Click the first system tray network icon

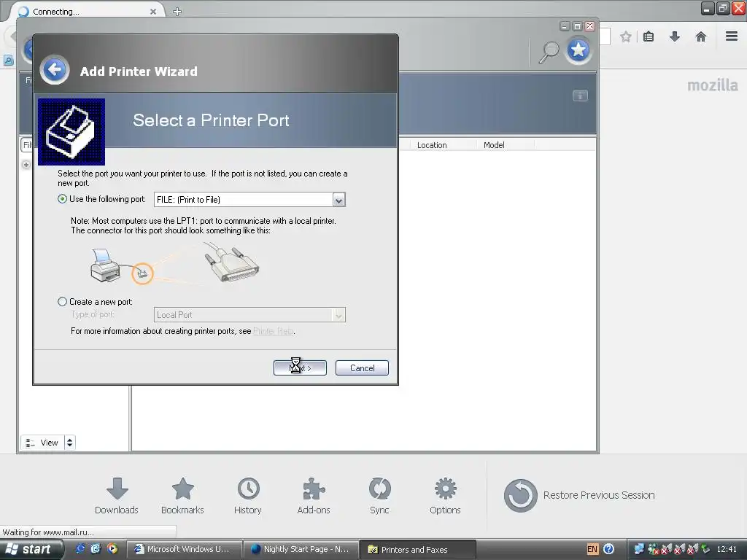pyautogui.click(x=639, y=549)
